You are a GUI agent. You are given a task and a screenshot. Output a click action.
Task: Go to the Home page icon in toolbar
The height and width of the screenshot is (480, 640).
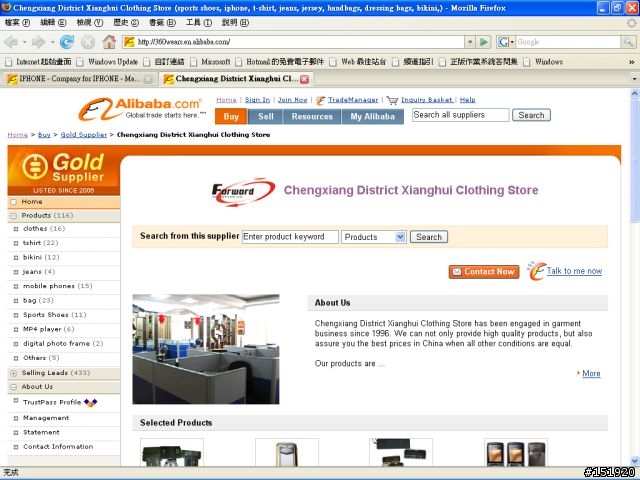[x=109, y=42]
